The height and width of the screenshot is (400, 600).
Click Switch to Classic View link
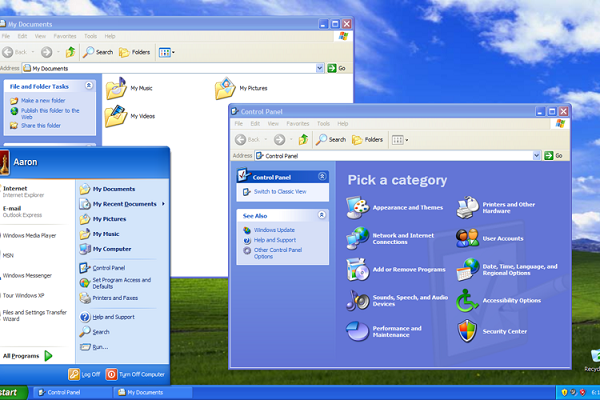pos(280,191)
